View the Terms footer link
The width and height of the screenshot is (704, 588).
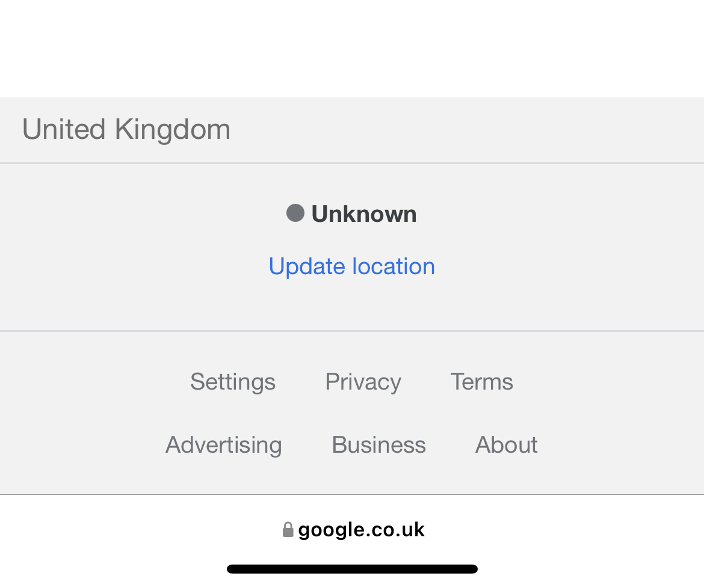tap(481, 382)
